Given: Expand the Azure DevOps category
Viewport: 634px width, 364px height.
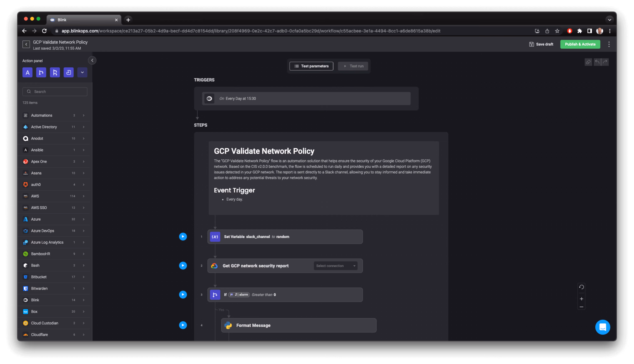Looking at the screenshot, I should point(54,231).
